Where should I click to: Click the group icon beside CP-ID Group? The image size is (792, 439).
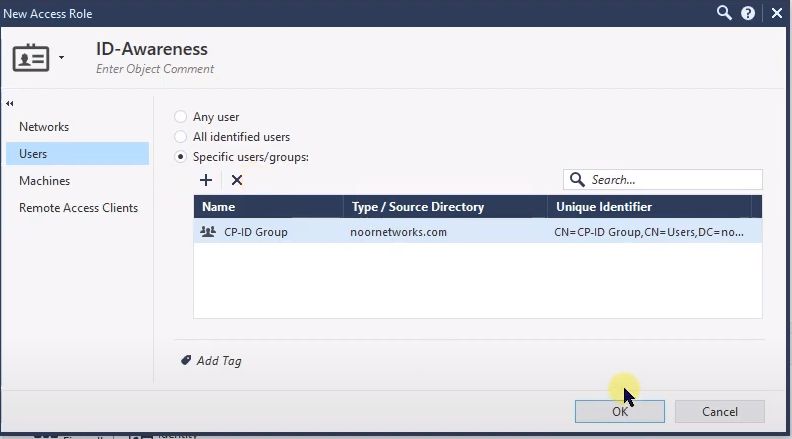coord(208,231)
